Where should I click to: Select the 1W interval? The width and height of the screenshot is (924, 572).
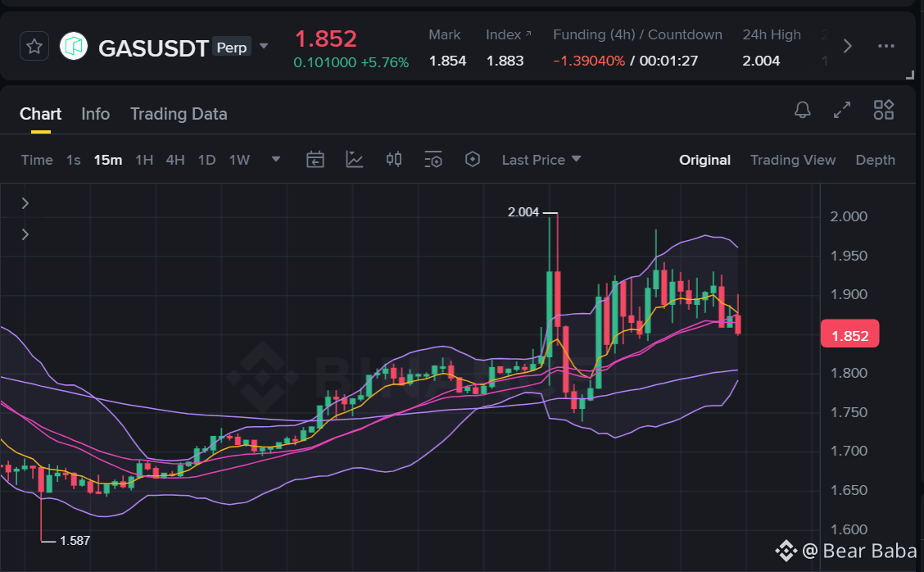(239, 160)
